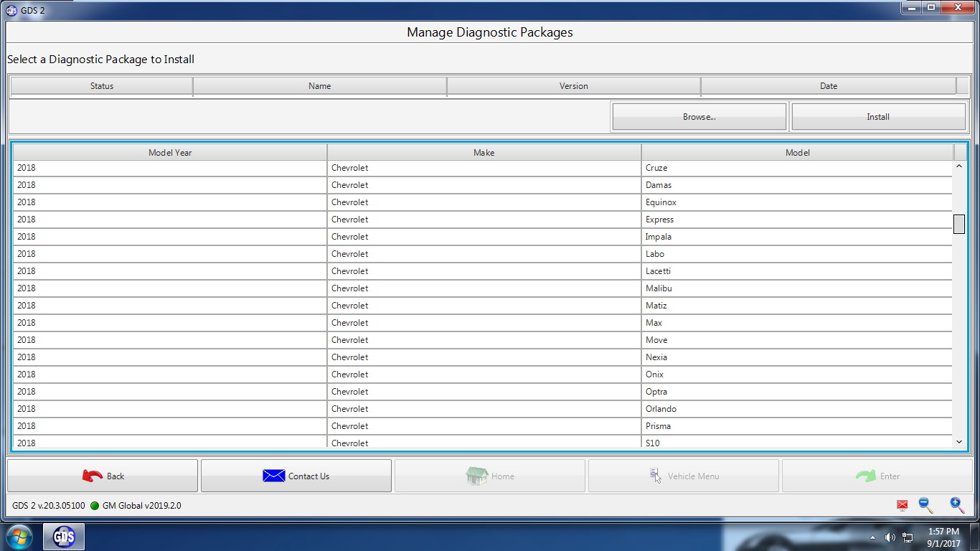Select the Prisma model row
This screenshot has width=980, height=551.
click(x=483, y=426)
